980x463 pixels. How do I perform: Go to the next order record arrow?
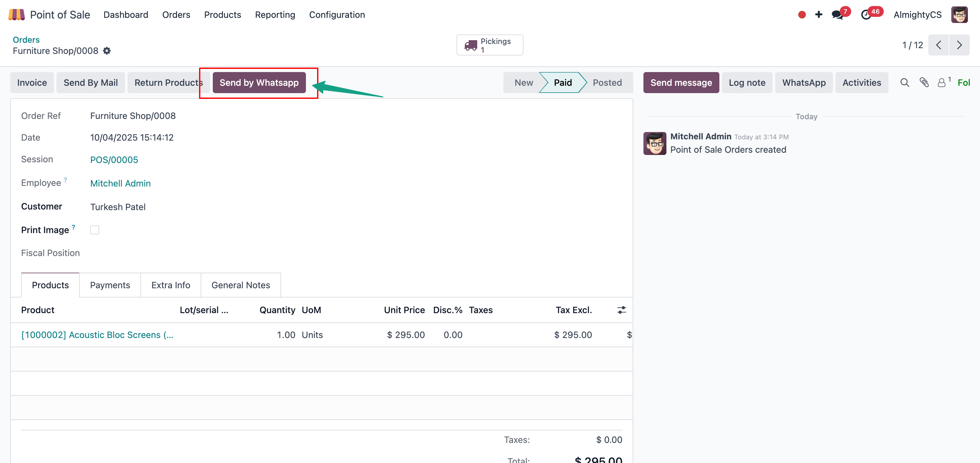(959, 45)
